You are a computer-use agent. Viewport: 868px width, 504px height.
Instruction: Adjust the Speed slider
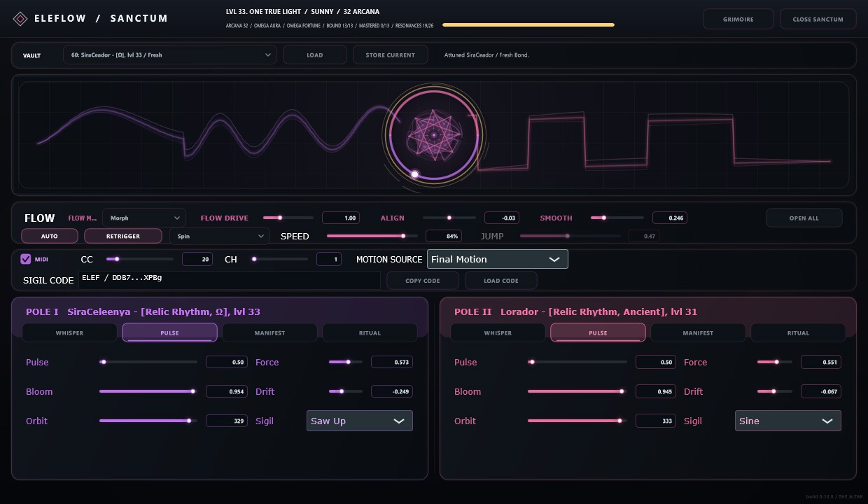pyautogui.click(x=372, y=236)
